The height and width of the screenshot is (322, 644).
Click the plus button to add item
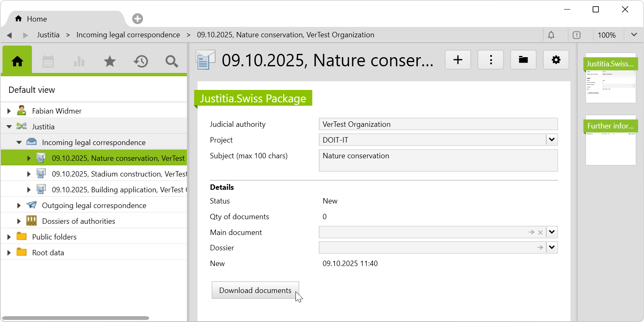[x=458, y=60]
